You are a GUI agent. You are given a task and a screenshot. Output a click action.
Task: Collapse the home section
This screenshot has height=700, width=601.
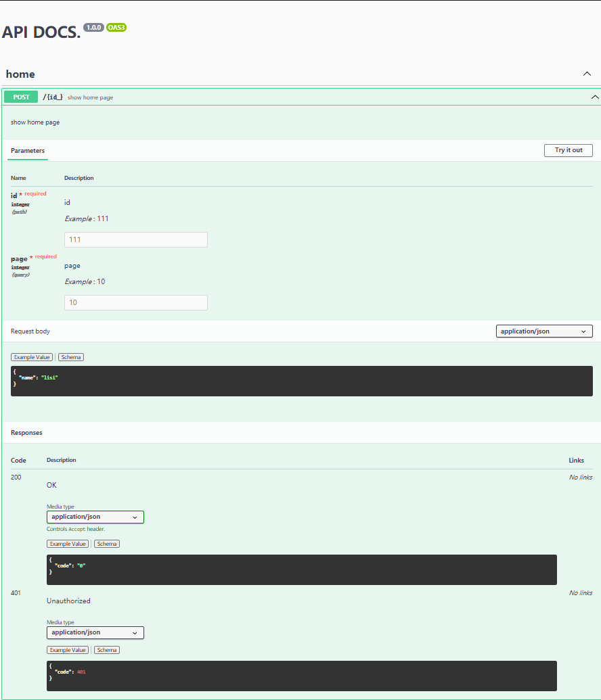pyautogui.click(x=587, y=74)
